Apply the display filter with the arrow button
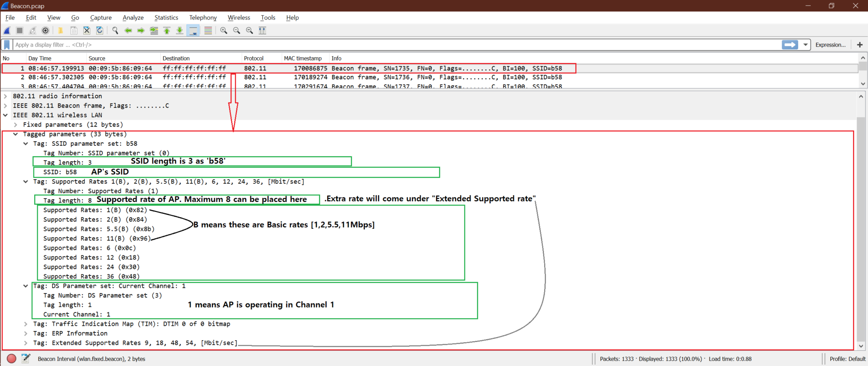868x366 pixels. [x=790, y=44]
